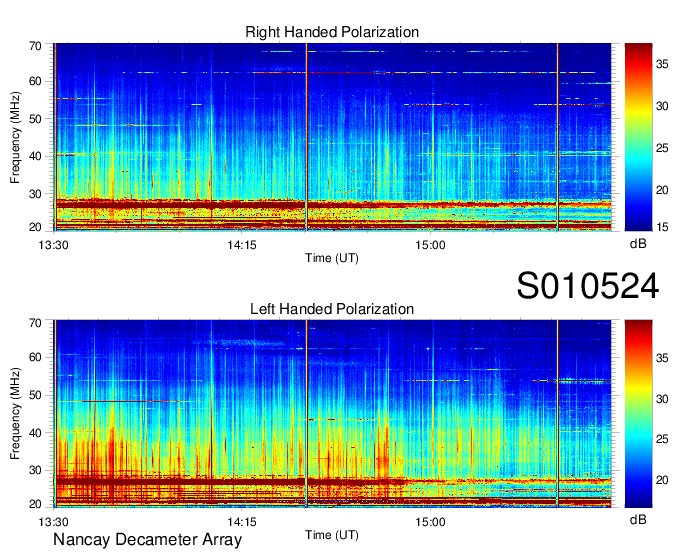Viewport: 680px width, 552px height.
Task: Click the 25 label on the upper colorbar
Action: [x=662, y=148]
